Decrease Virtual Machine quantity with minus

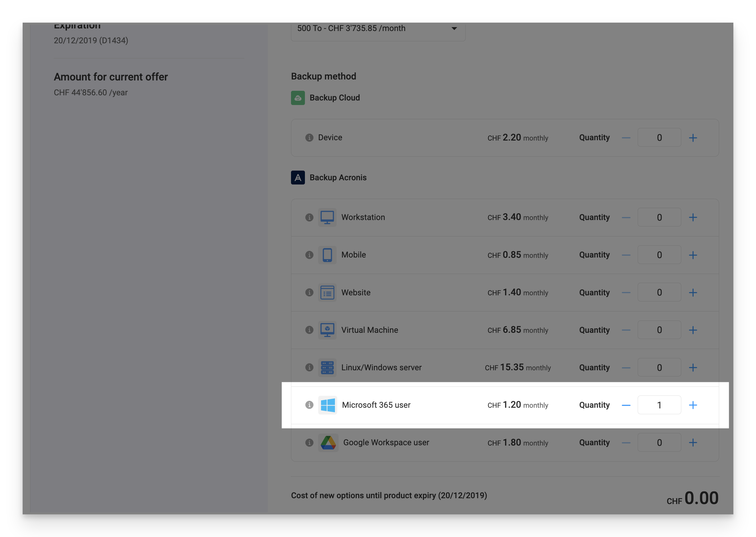(x=626, y=330)
